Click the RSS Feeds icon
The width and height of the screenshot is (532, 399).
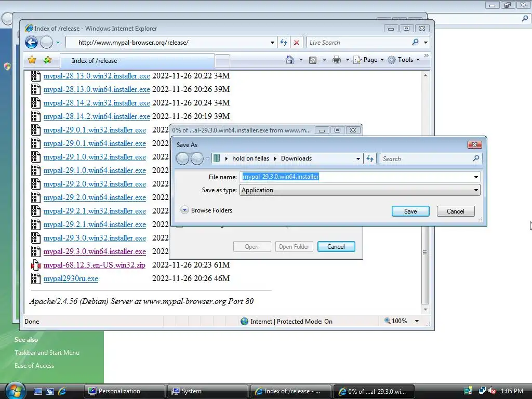(313, 60)
